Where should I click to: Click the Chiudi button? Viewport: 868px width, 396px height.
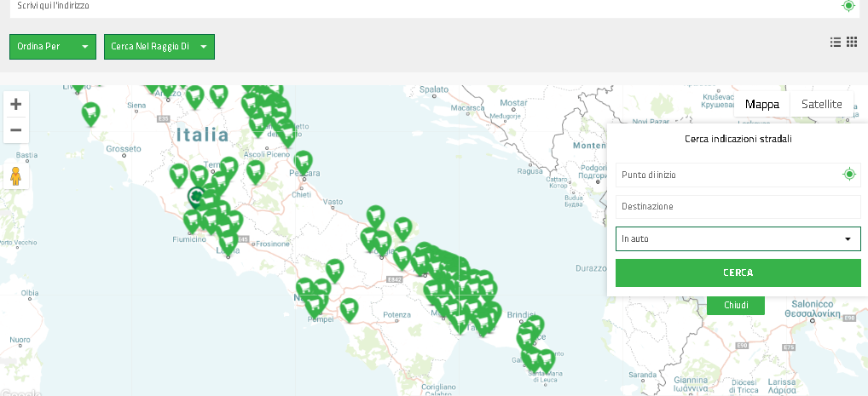tap(735, 305)
